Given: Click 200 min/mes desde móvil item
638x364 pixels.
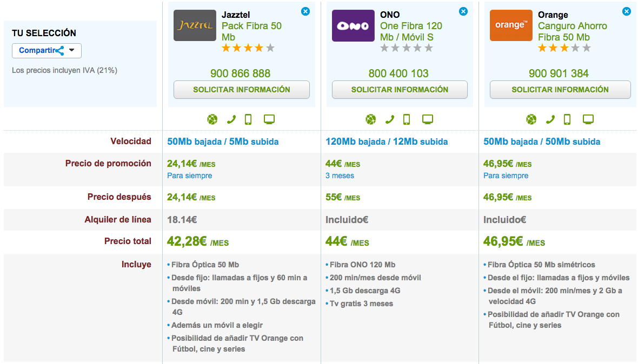Looking at the screenshot, I should pos(375,278).
